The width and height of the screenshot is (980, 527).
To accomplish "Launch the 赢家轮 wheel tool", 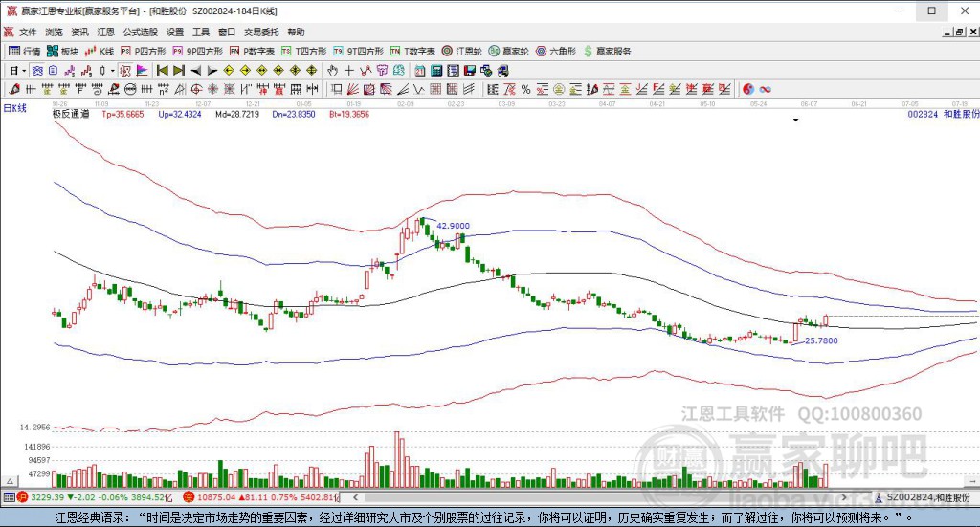I will coord(509,52).
